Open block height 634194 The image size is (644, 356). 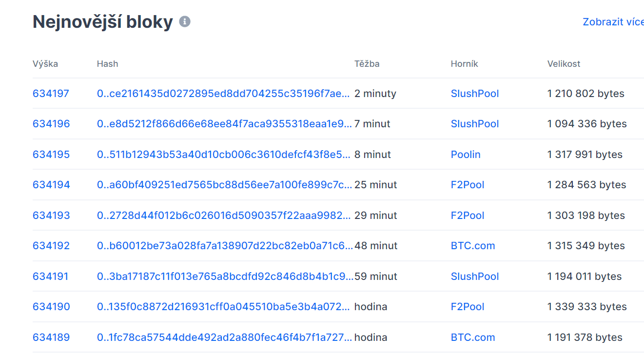pyautogui.click(x=51, y=185)
